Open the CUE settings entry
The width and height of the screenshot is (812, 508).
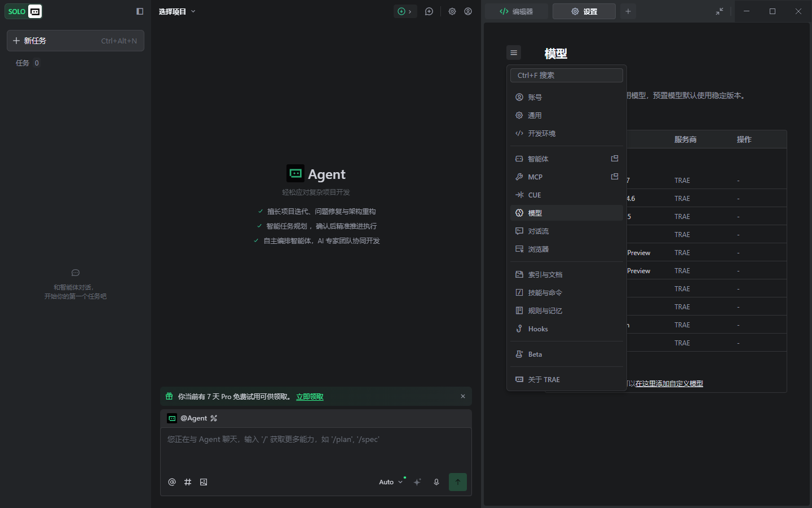point(567,195)
